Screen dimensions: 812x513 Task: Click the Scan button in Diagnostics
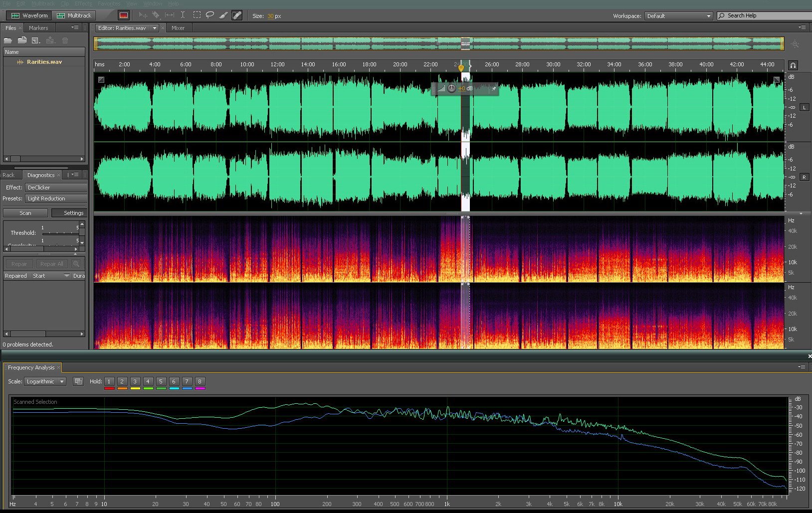tap(25, 213)
